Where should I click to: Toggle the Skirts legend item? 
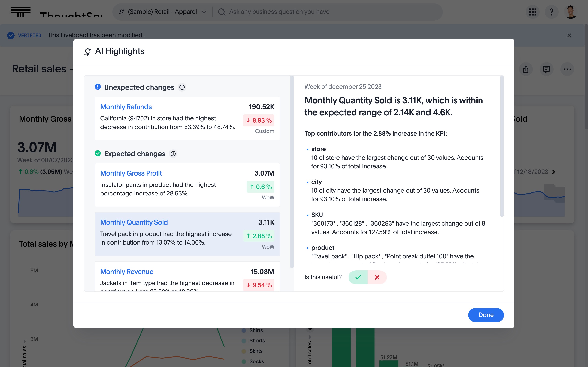[x=252, y=351]
